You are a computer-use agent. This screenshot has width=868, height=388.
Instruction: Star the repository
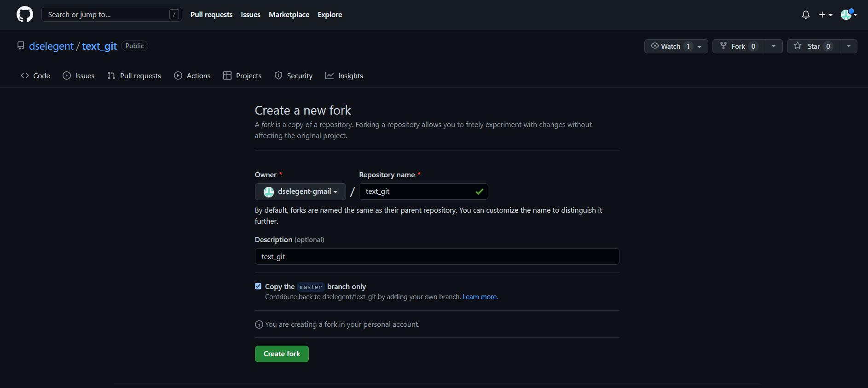[813, 46]
